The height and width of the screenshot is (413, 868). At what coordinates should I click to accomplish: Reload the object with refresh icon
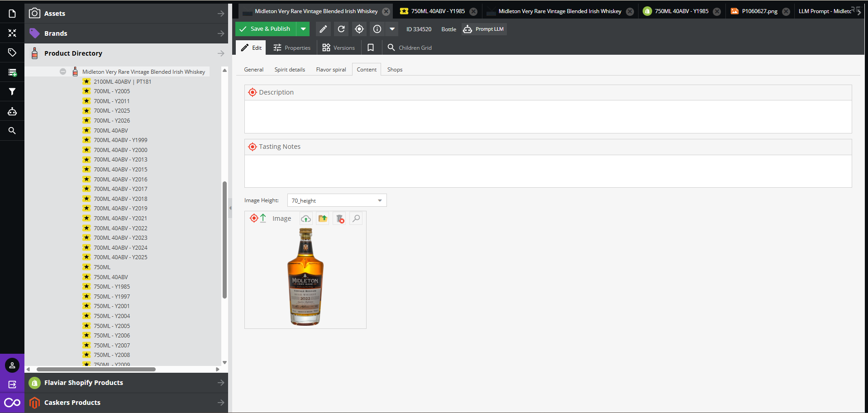coord(341,29)
